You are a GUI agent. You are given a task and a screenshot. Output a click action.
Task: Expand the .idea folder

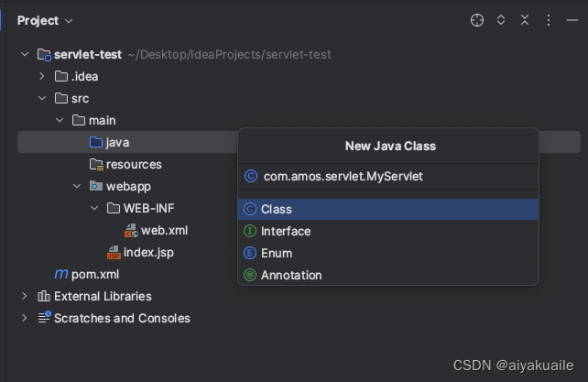point(42,76)
